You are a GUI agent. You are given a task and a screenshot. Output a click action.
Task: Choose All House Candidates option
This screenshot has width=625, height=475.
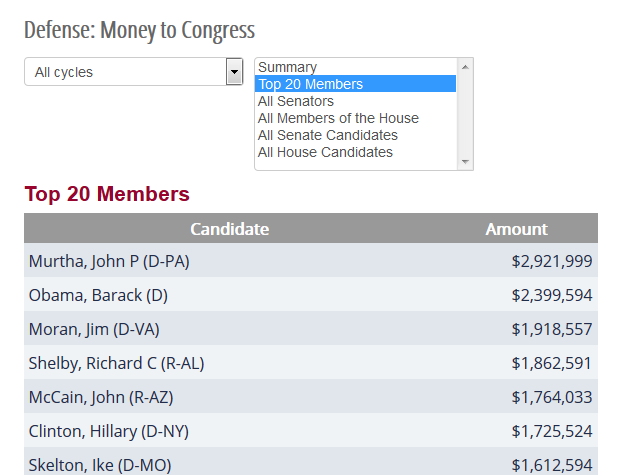[x=325, y=152]
